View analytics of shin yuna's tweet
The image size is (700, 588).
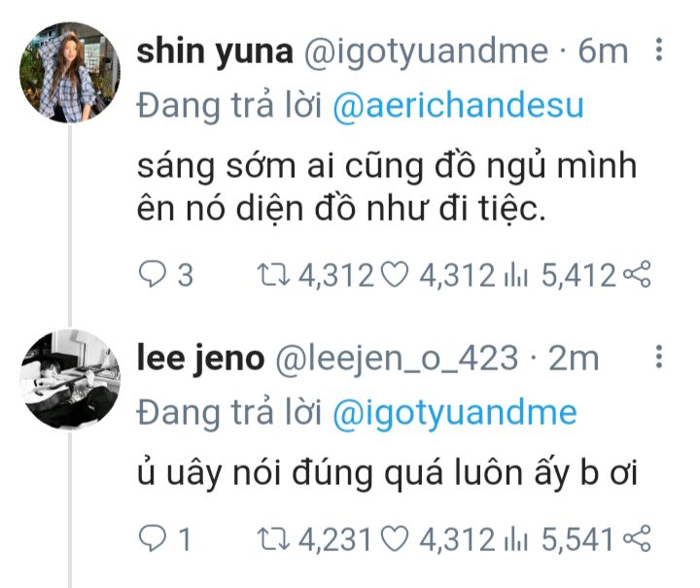coord(514,276)
